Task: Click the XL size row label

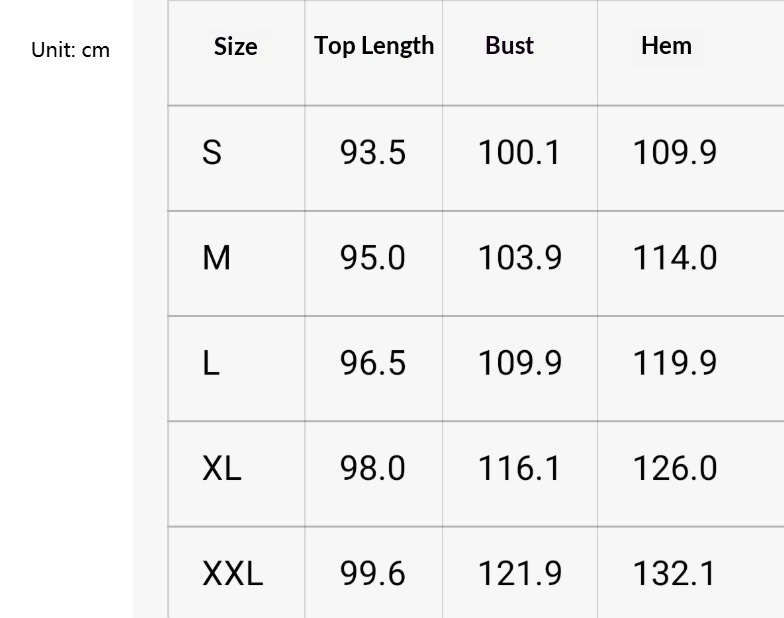Action: pyautogui.click(x=222, y=468)
